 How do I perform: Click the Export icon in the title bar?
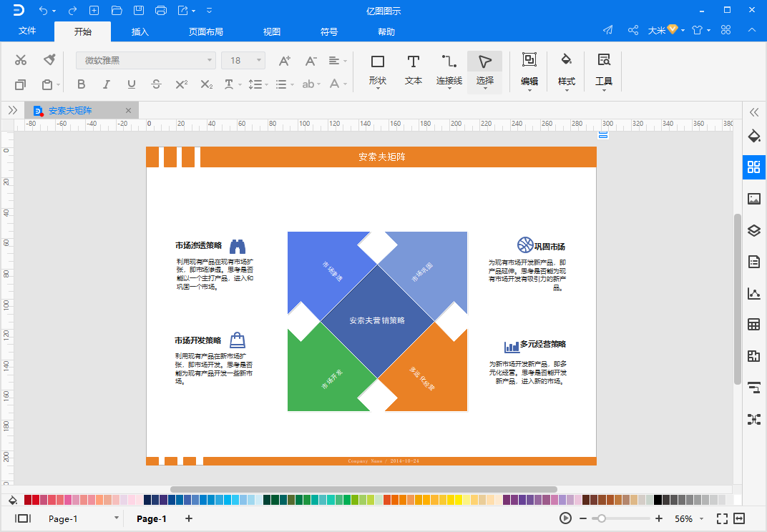[x=183, y=10]
